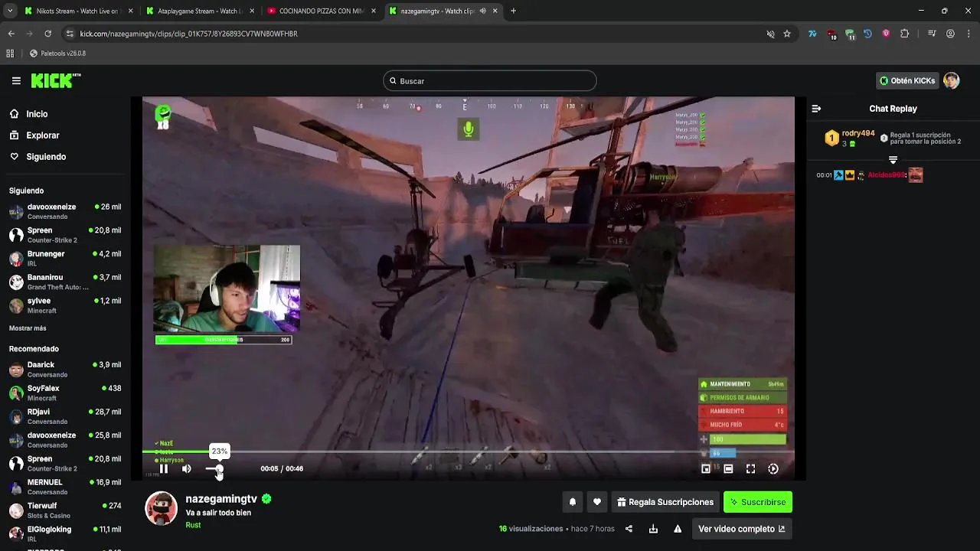Seek on the clip progress bar
980x551 pixels.
(x=468, y=452)
